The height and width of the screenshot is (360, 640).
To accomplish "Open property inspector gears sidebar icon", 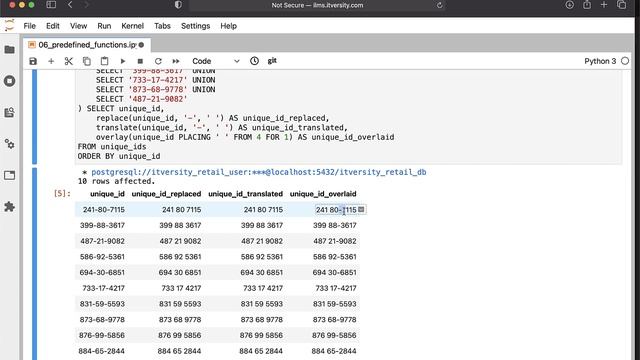I will (x=9, y=144).
